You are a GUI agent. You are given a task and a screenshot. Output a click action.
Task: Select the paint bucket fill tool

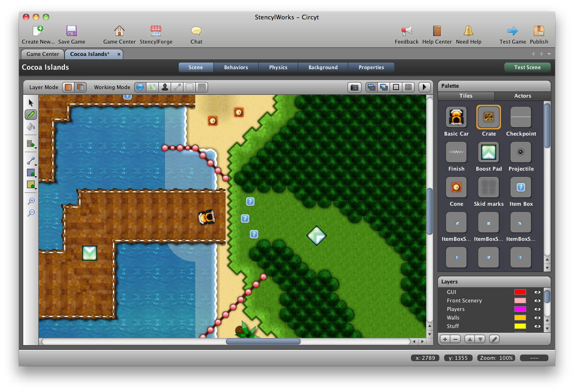[x=31, y=127]
